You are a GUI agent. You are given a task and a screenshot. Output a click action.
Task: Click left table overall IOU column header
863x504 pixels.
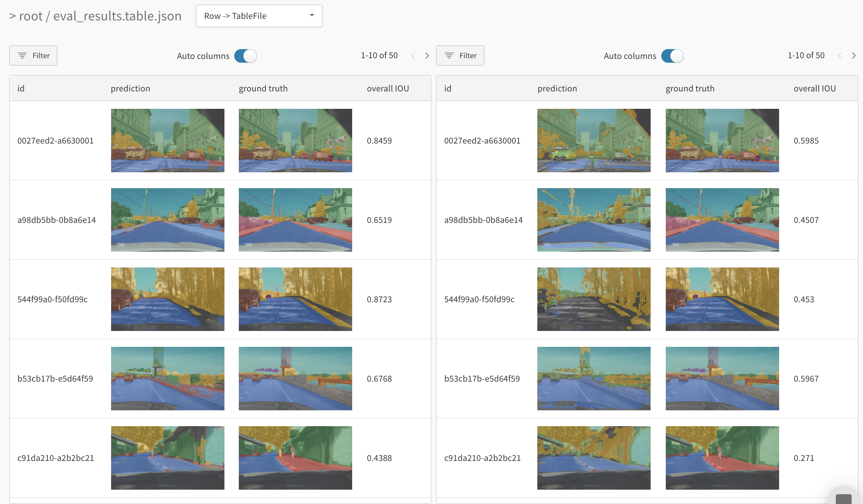[x=388, y=88]
